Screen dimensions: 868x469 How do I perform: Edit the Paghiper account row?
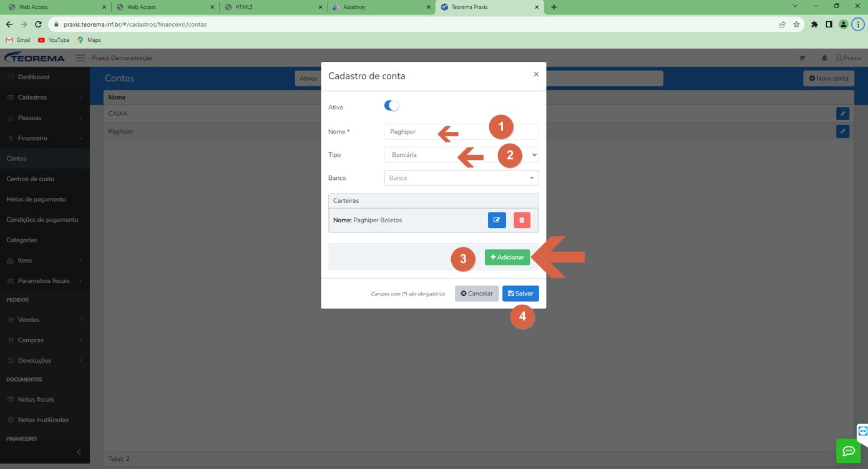pos(842,131)
